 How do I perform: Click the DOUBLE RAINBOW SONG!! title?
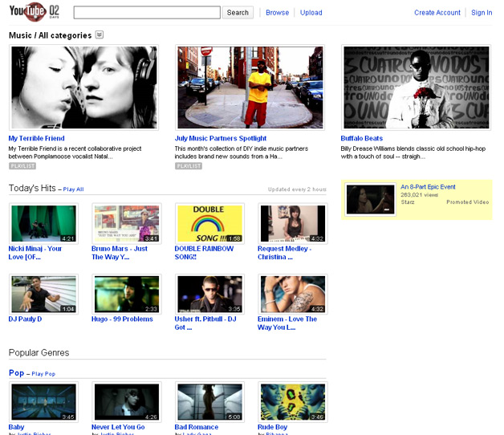pyautogui.click(x=204, y=253)
